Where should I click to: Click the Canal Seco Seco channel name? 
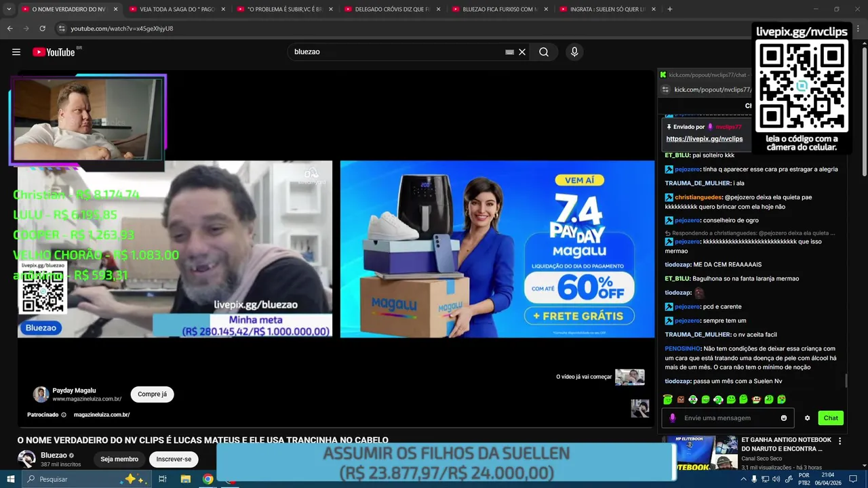pos(762,459)
